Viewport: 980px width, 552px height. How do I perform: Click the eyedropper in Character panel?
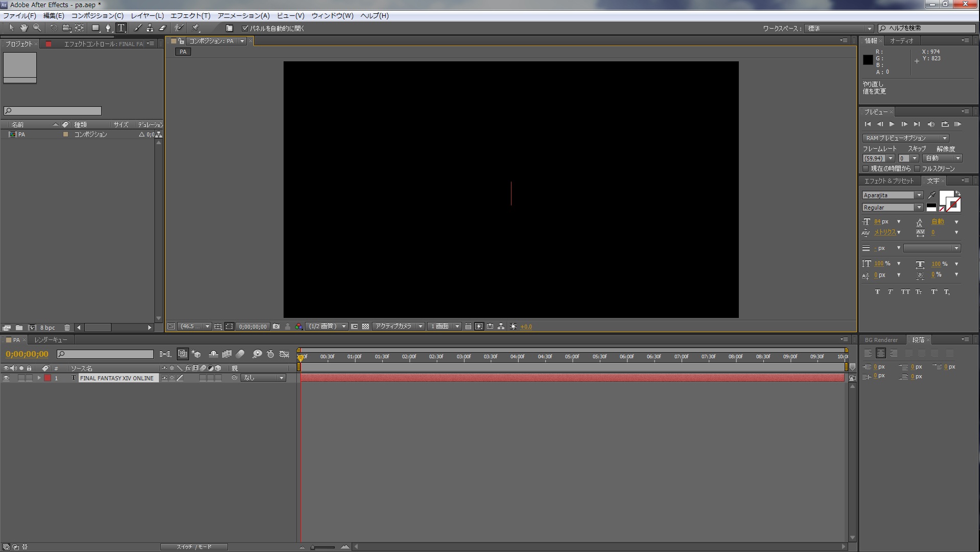click(x=932, y=195)
